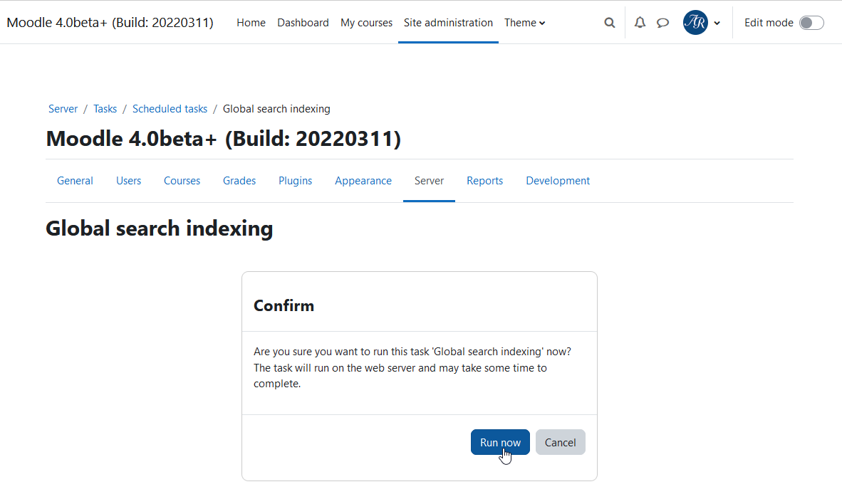
Task: Switch to the General tab
Action: [76, 181]
